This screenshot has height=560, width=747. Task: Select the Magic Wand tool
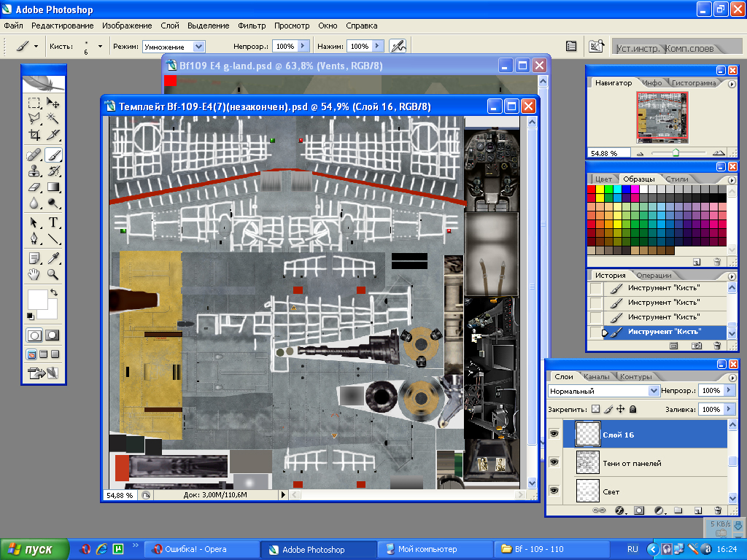tap(53, 118)
